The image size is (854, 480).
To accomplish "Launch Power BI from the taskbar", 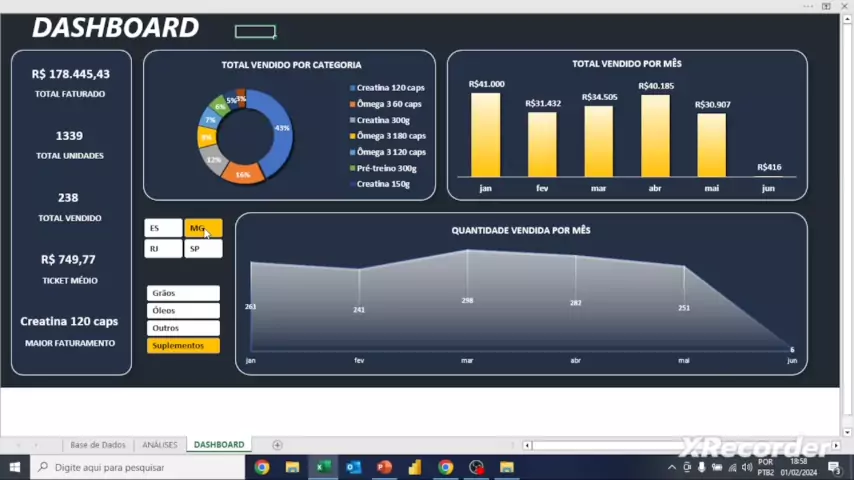I will 414,467.
